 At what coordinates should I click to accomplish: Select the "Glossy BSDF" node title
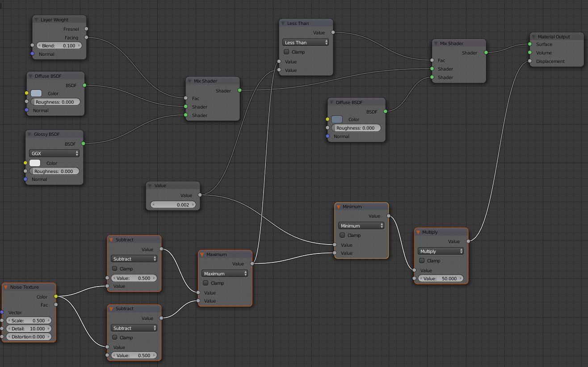[x=46, y=134]
